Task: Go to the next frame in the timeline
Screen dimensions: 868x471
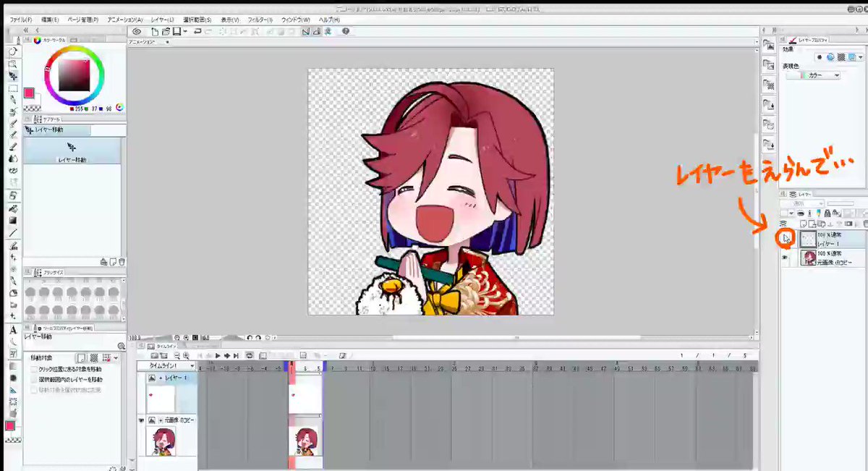Action: coord(227,356)
